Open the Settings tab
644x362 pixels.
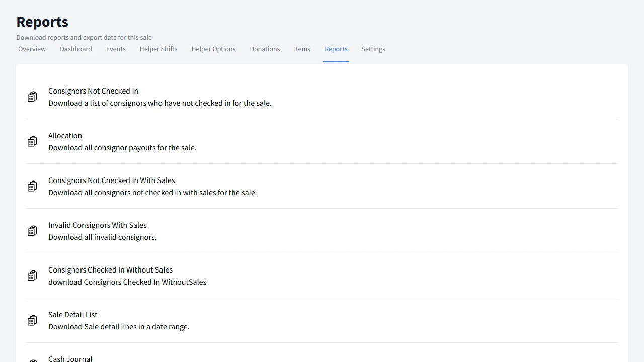coord(373,49)
